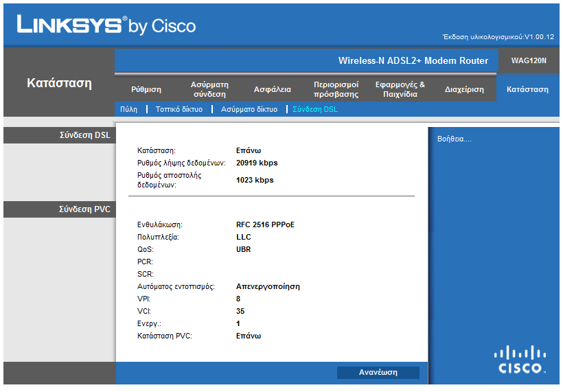
Task: Open the Ρύθμιση main tab
Action: [146, 89]
